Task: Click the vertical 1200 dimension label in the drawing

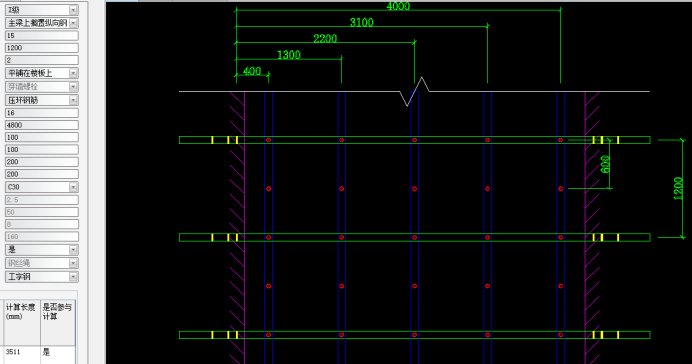Action: pyautogui.click(x=678, y=189)
